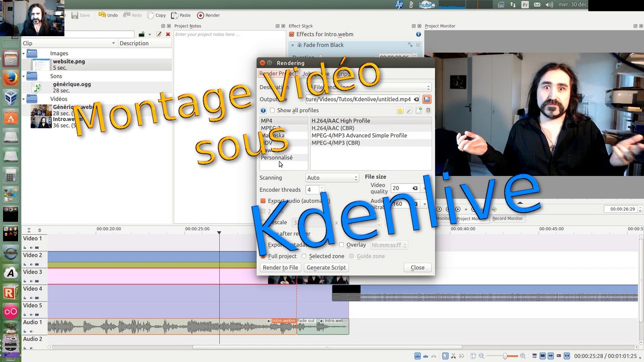Select the Selected zone radio button
Screen dimensions: 644x362
coord(304,256)
